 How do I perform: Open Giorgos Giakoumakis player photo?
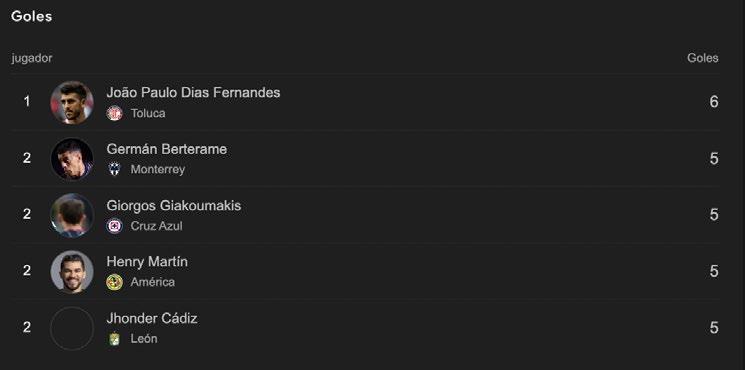click(72, 215)
